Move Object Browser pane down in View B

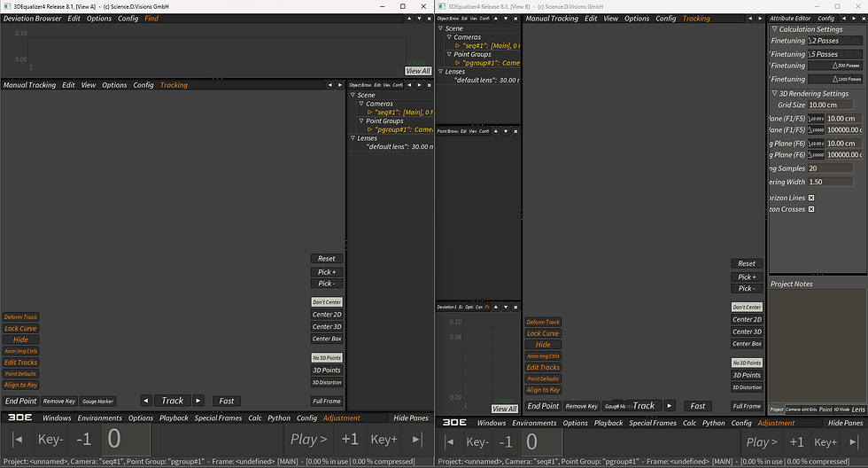(x=506, y=19)
